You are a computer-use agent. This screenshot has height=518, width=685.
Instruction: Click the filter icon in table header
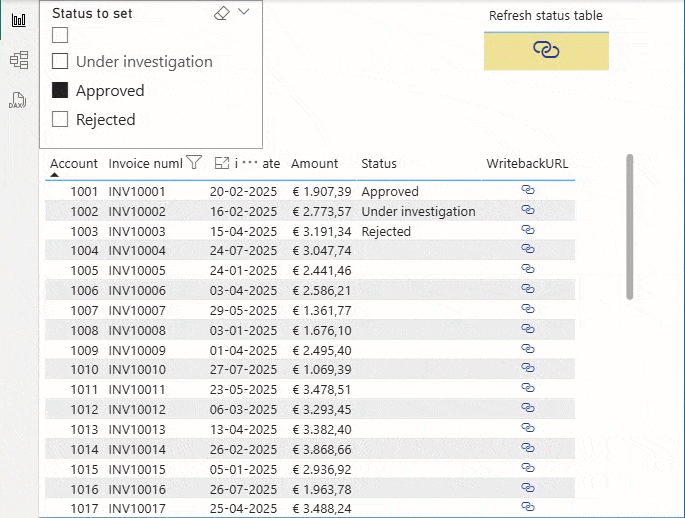click(x=195, y=163)
